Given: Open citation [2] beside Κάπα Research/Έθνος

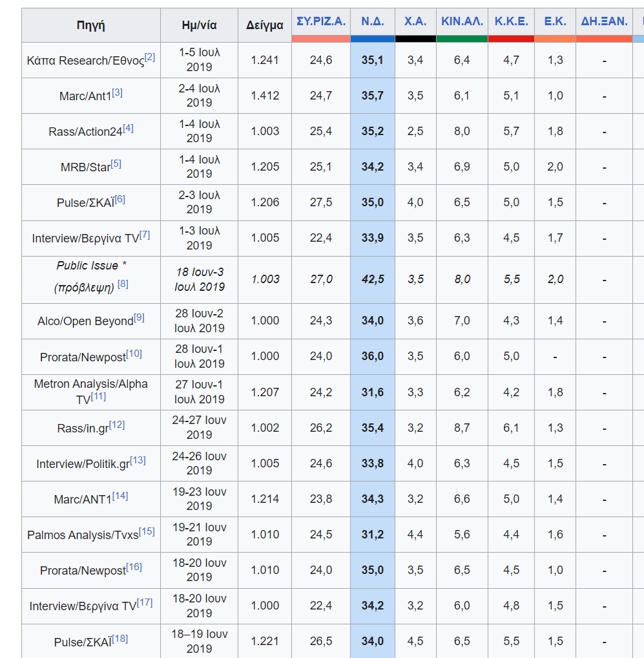Looking at the screenshot, I should [x=150, y=57].
